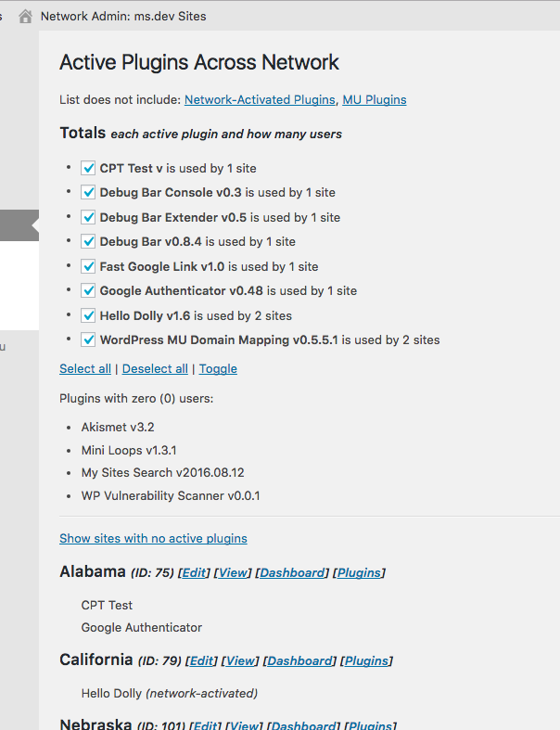This screenshot has width=560, height=730.
Task: Click the Select all link
Action: coord(85,369)
